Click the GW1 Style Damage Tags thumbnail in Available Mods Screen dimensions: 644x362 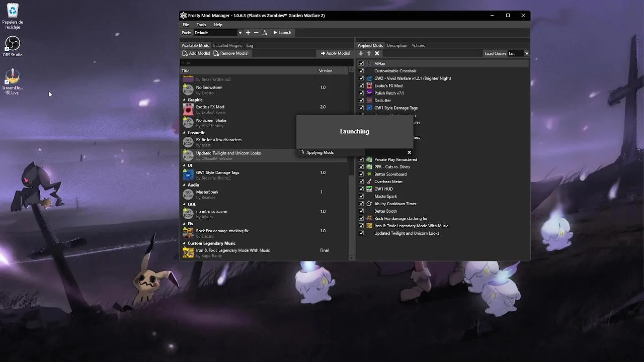click(x=188, y=175)
